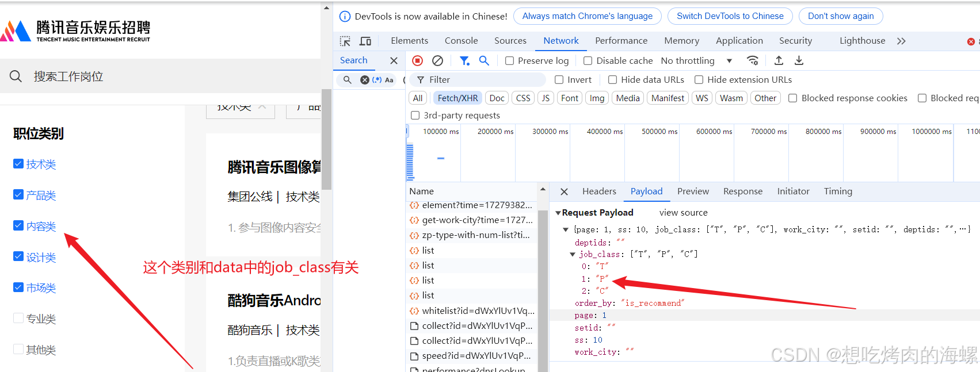The image size is (980, 372).
Task: Select the WS filter button
Action: click(x=702, y=98)
